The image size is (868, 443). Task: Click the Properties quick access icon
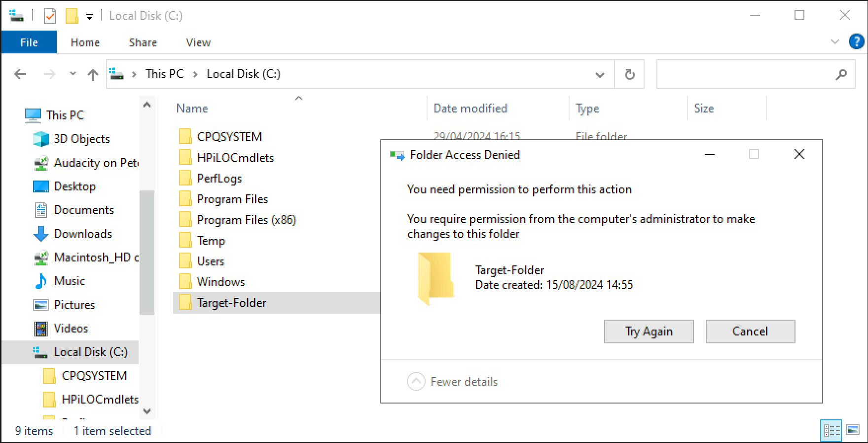[50, 16]
